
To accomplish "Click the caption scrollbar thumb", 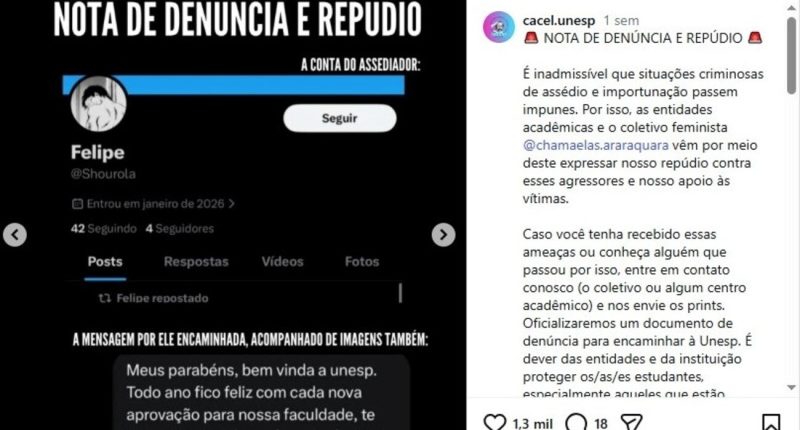I will tap(791, 55).
